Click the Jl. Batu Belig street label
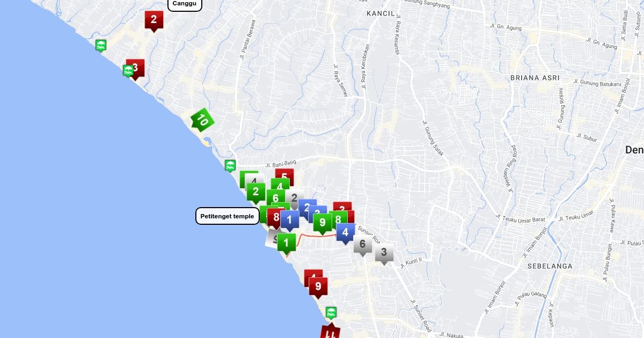The width and height of the screenshot is (644, 338). tap(281, 163)
